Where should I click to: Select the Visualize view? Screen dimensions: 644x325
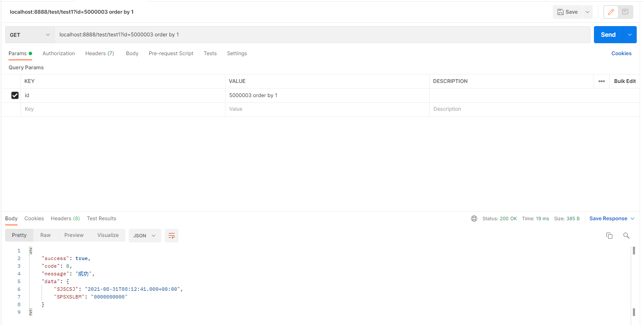[108, 235]
